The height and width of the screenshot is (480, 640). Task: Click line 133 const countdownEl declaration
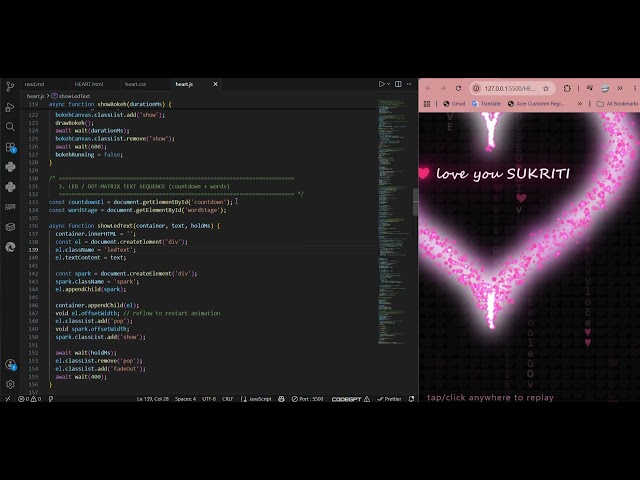[x=140, y=202]
